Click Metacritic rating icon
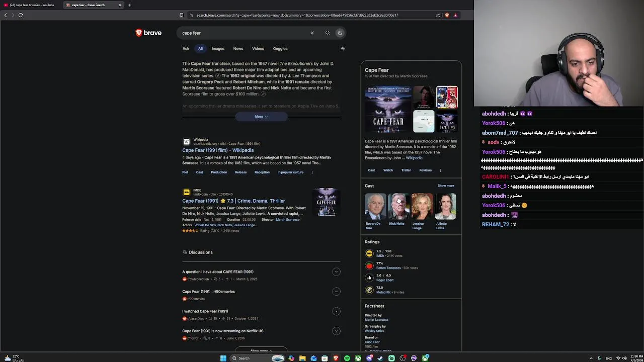644x362 pixels. [369, 290]
